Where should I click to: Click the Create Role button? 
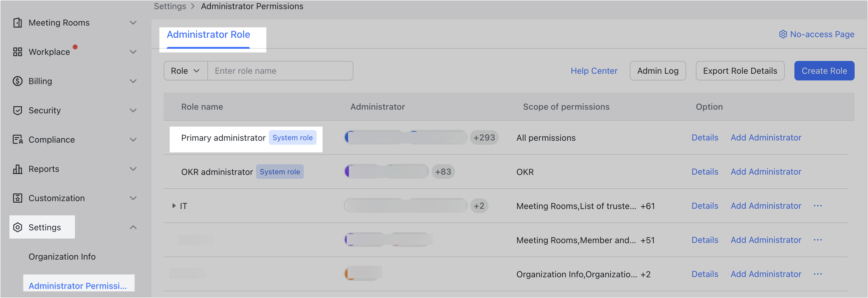pyautogui.click(x=824, y=70)
